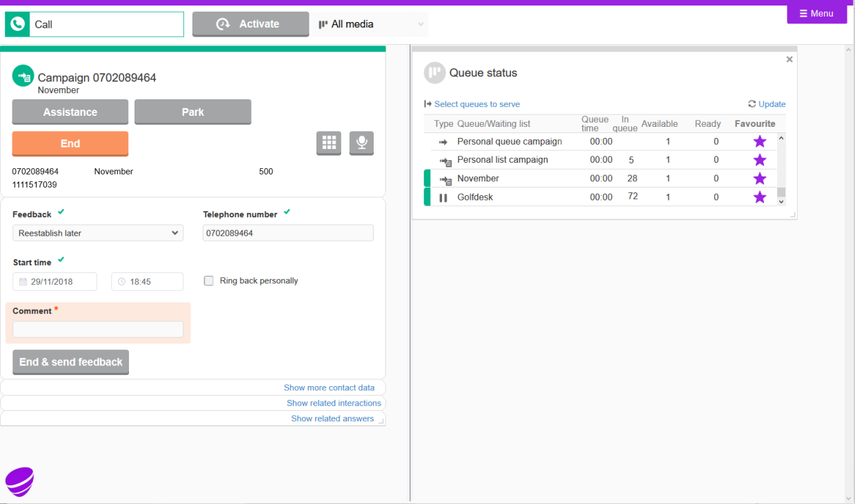
Task: Click the Telia logo in bottom corner
Action: (x=20, y=481)
